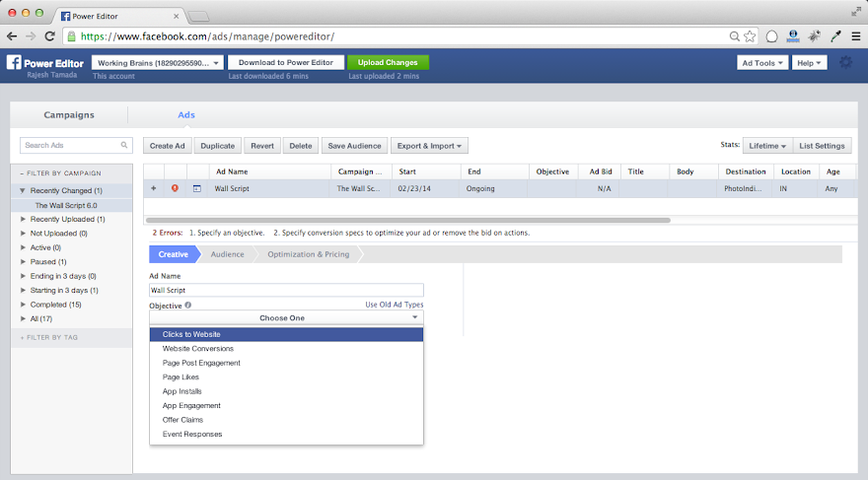Click the Facebook Power Editor logo
This screenshot has height=480, width=868.
[x=45, y=63]
